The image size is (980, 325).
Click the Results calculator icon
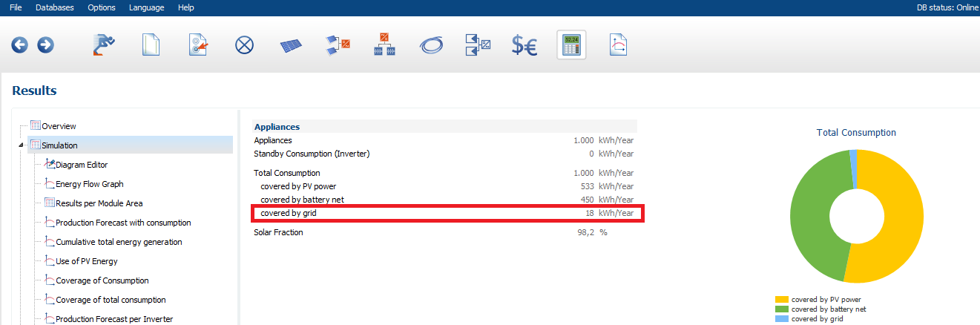(x=571, y=45)
